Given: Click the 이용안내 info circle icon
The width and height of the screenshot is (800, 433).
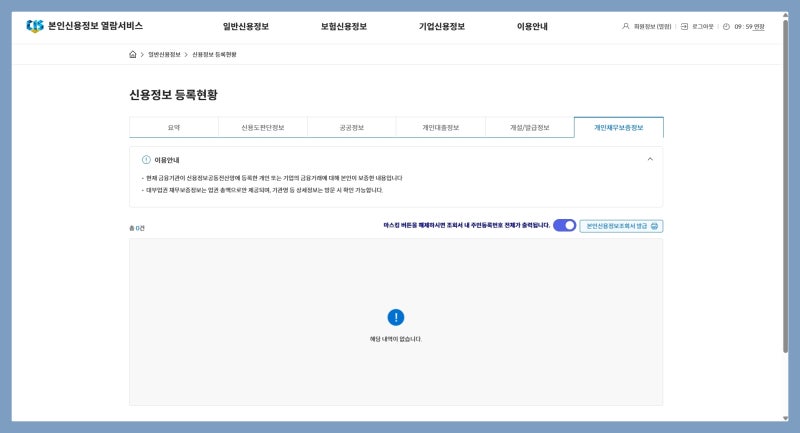Looking at the screenshot, I should click(x=146, y=160).
